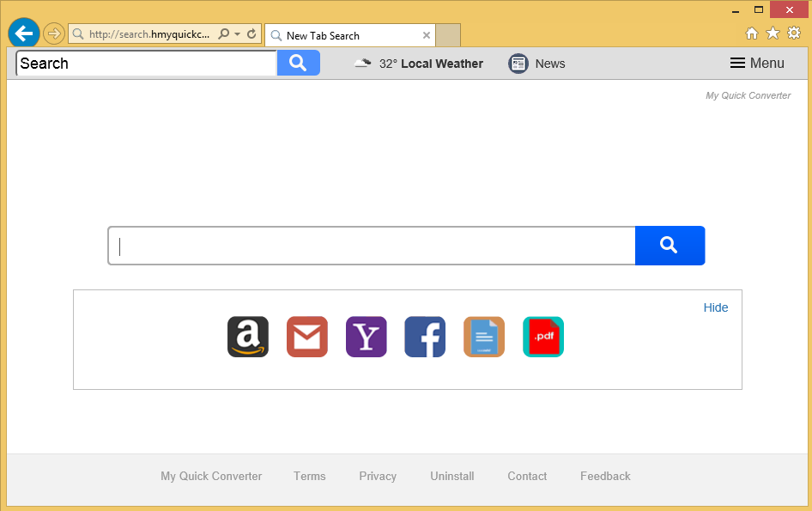
Task: Hide the shortcut icons panel
Action: (x=715, y=307)
